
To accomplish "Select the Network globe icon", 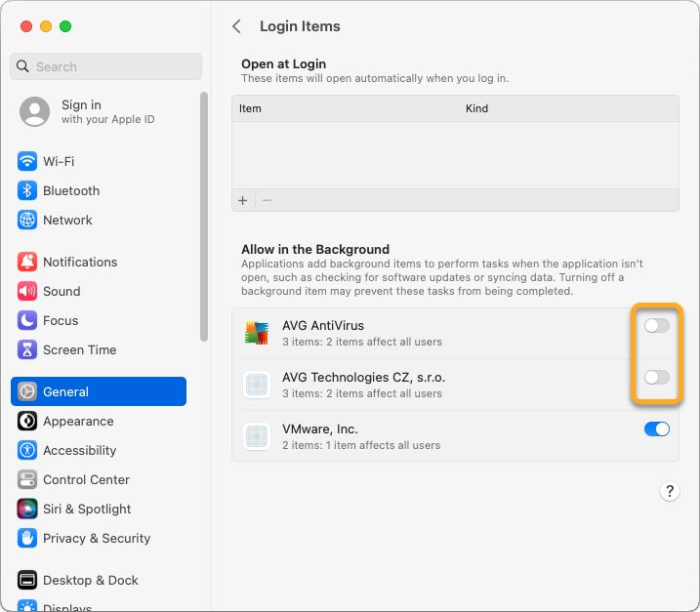I will [x=27, y=220].
